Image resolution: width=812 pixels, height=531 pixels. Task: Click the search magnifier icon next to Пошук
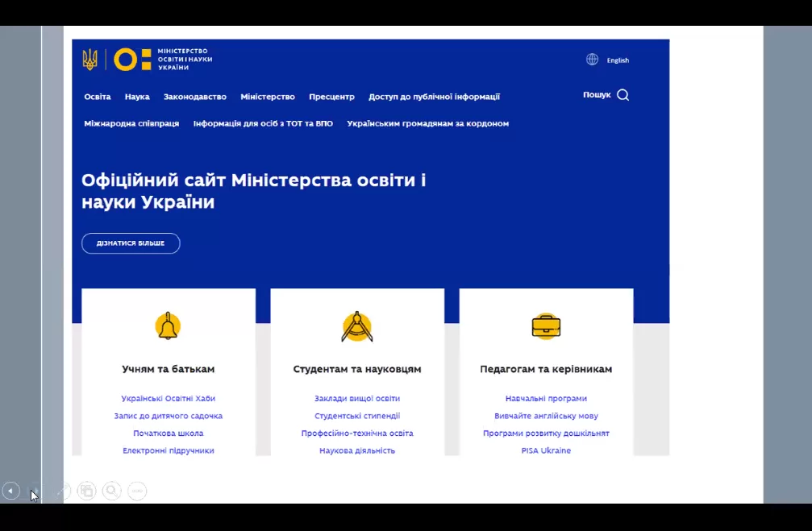point(623,95)
